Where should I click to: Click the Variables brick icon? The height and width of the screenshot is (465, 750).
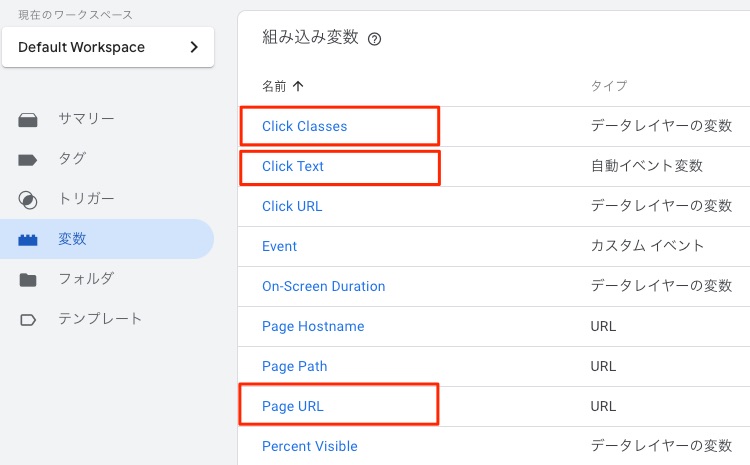tap(28, 240)
